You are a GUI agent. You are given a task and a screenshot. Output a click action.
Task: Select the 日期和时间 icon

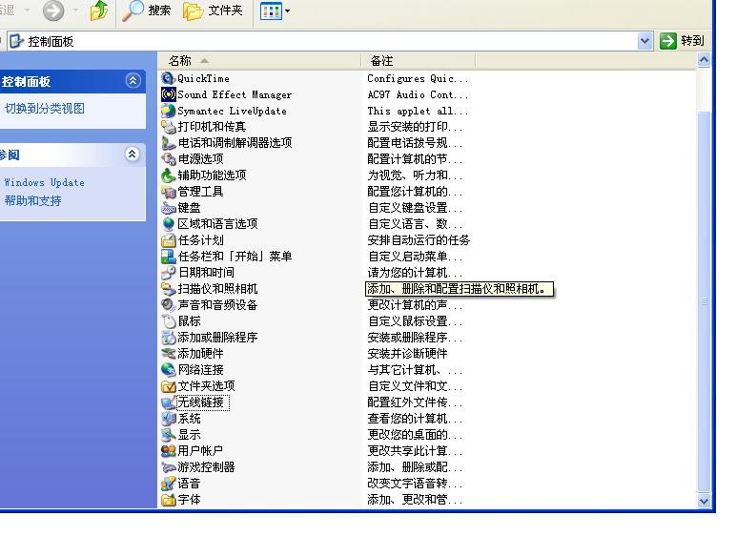coord(168,273)
